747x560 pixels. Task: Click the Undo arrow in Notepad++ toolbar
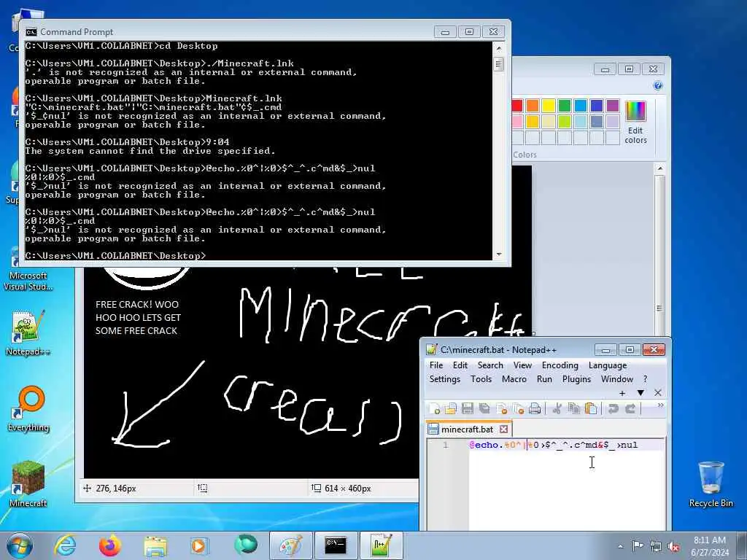tap(613, 408)
